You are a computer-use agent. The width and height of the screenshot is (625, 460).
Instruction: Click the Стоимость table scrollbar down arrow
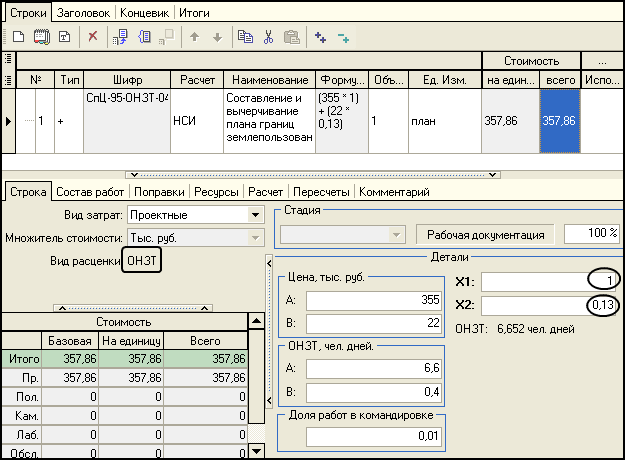pyautogui.click(x=256, y=451)
